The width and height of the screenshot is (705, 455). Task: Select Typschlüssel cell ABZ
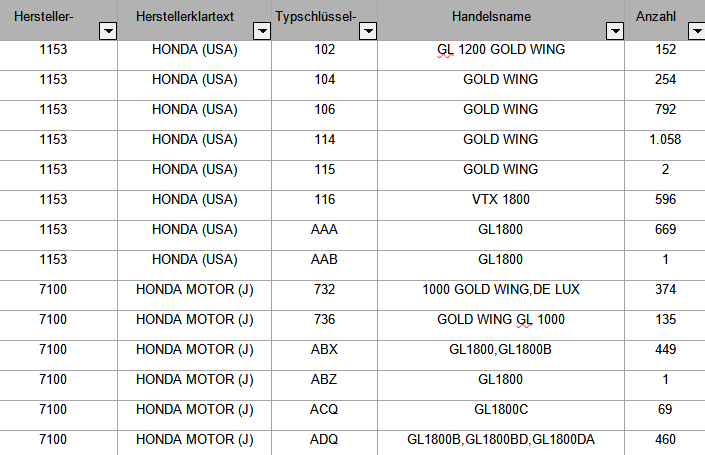point(325,385)
